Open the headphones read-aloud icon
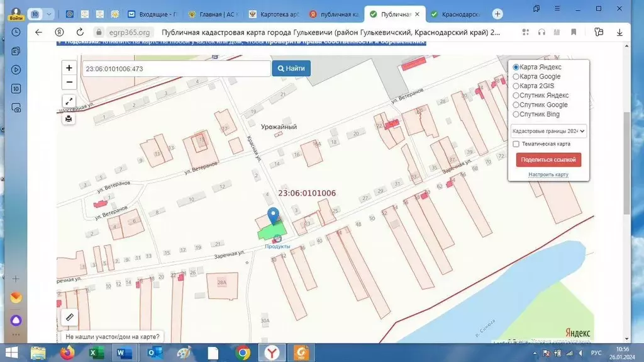Screen dimensions: 644x362 (541, 32)
